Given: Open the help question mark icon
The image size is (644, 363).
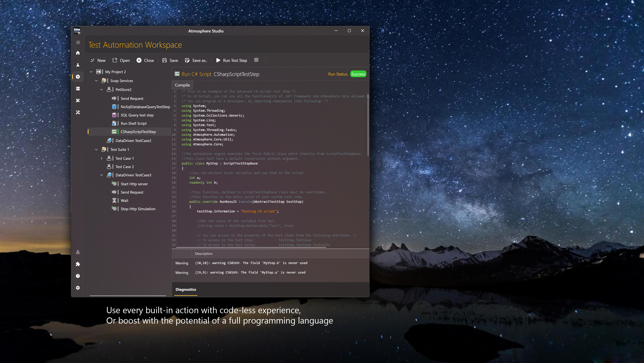Looking at the screenshot, I should [78, 276].
